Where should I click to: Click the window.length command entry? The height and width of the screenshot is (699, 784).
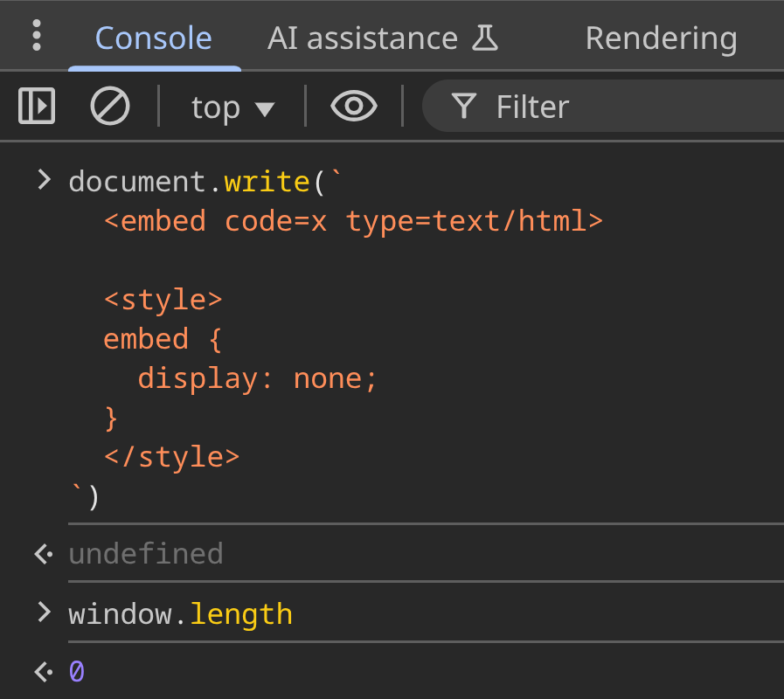click(181, 613)
